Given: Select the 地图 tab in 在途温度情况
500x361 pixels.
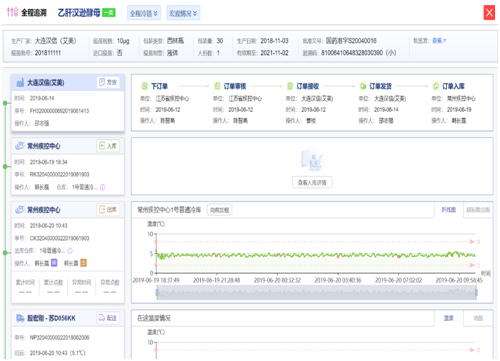Looking at the screenshot, I should click(x=478, y=318).
